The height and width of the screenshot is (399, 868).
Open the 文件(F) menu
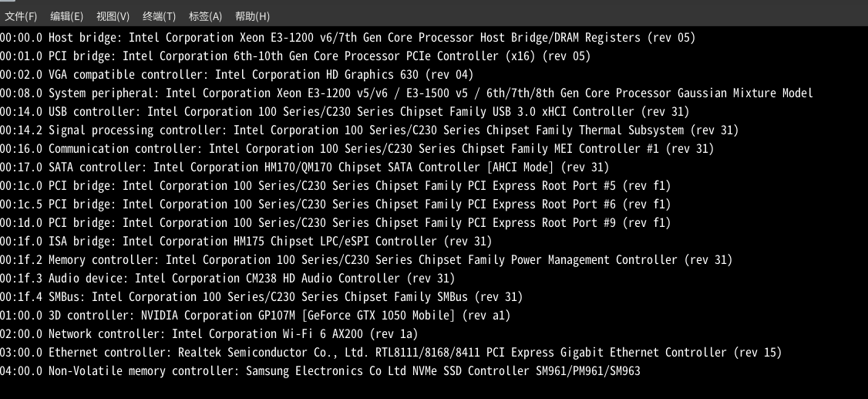tap(21, 16)
